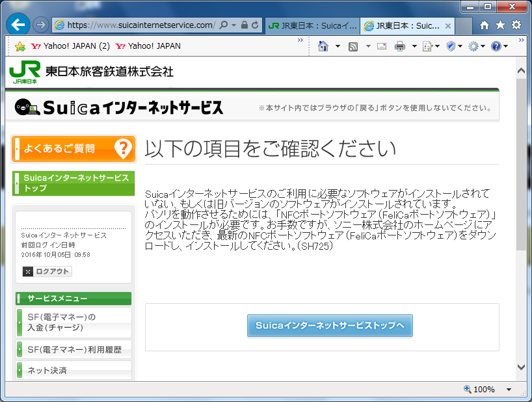The width and height of the screenshot is (532, 402).
Task: Minimize the browser window
Action: pyautogui.click(x=470, y=7)
